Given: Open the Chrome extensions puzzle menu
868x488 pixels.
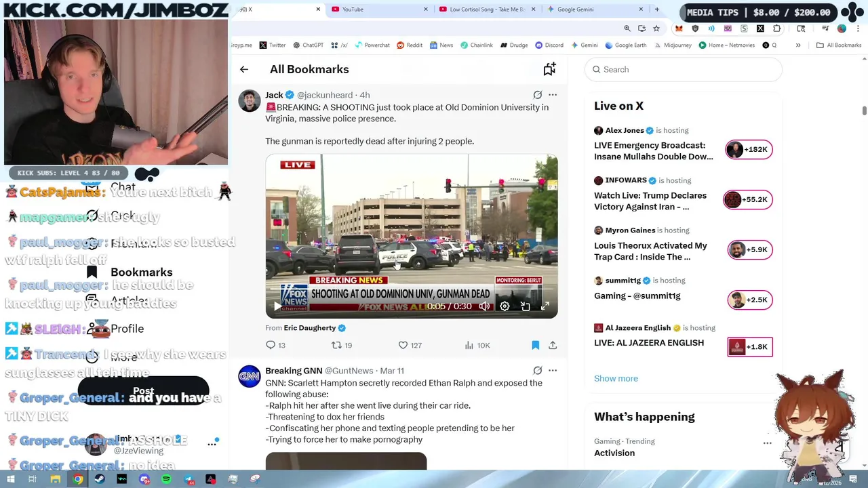Looking at the screenshot, I should pos(777,28).
